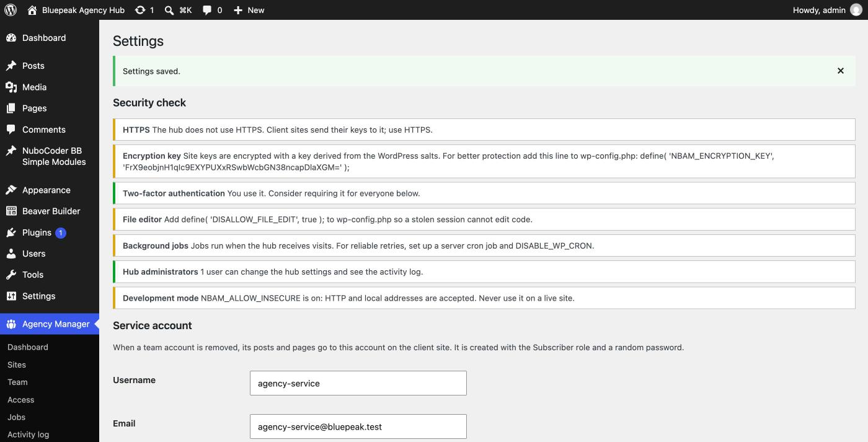Click the Users person icon
868x442 pixels.
[11, 254]
